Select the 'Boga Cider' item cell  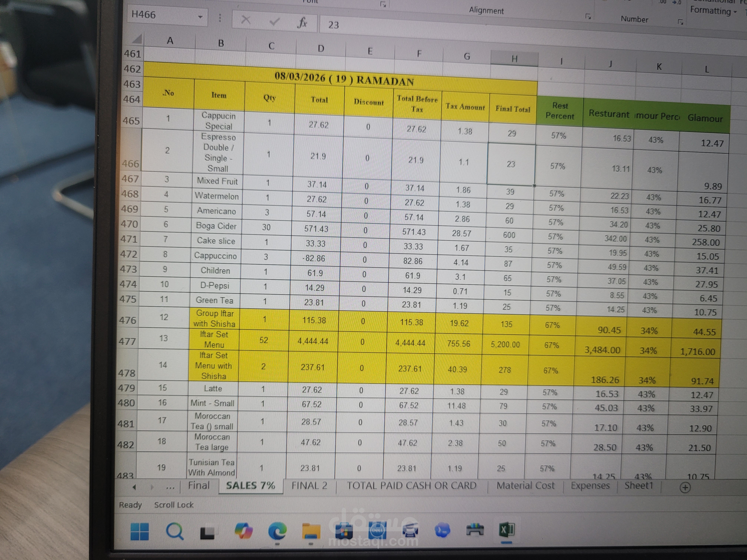pos(216,226)
